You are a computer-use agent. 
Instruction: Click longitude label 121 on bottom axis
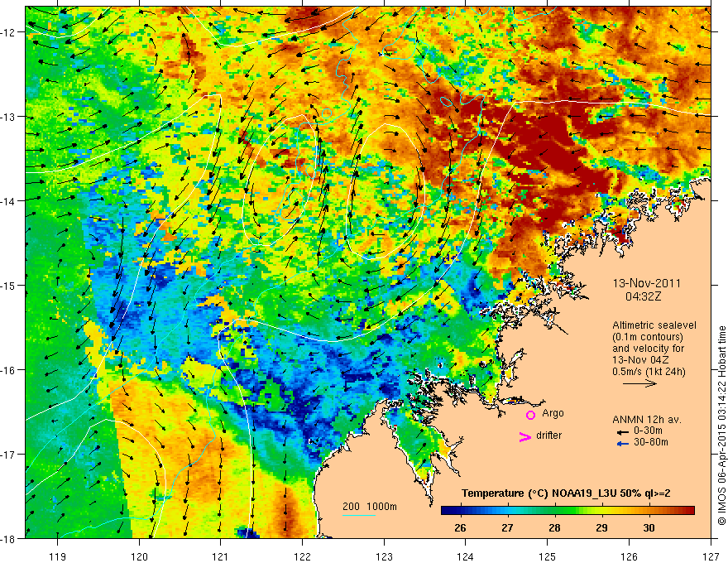(221, 556)
